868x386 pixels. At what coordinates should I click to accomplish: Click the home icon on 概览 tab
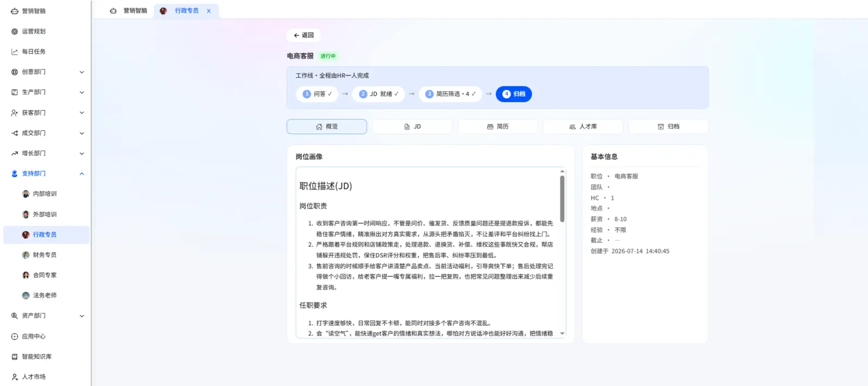319,126
